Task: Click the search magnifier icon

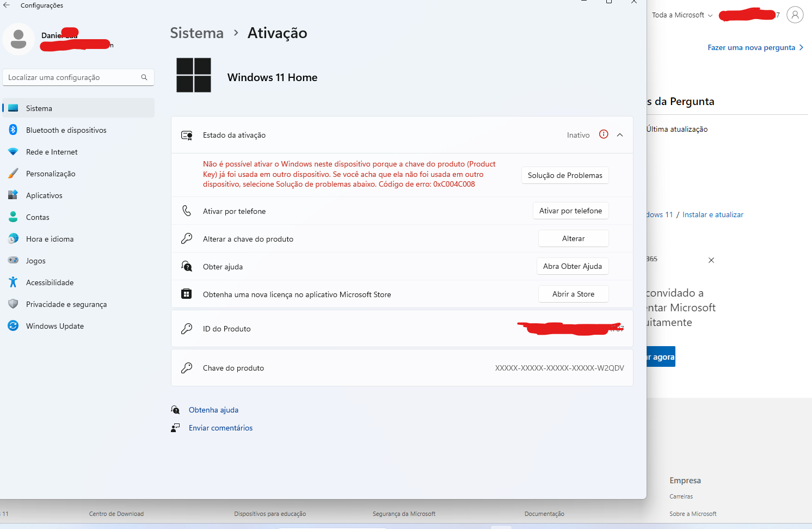Action: [144, 77]
